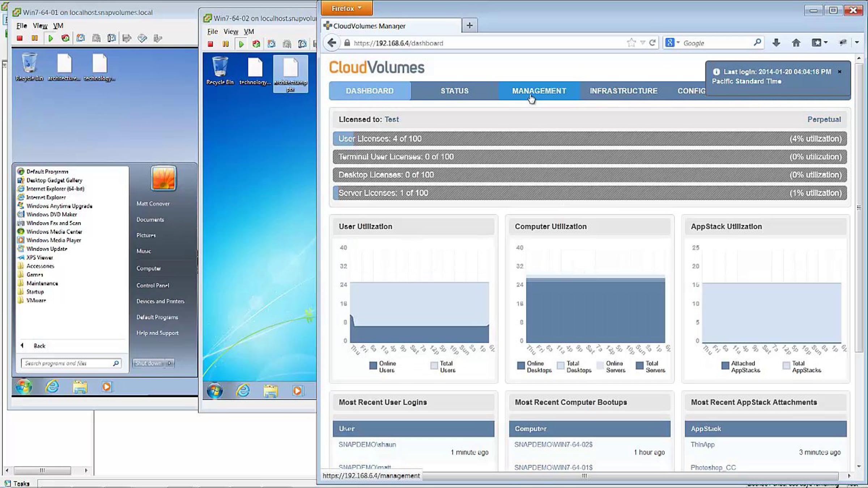Image resolution: width=868 pixels, height=488 pixels.
Task: Select Recycle Bin on the Win7-64-01 desktop
Action: click(29, 67)
